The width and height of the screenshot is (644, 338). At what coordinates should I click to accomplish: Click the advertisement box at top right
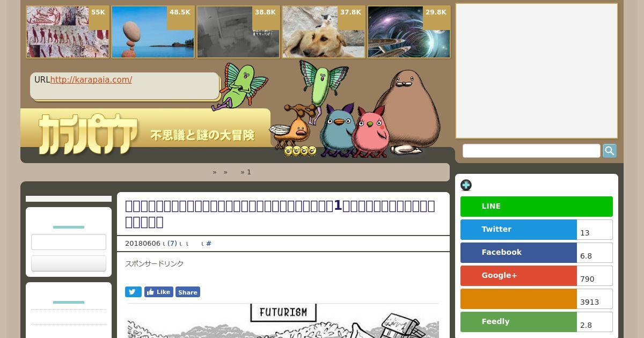click(537, 71)
